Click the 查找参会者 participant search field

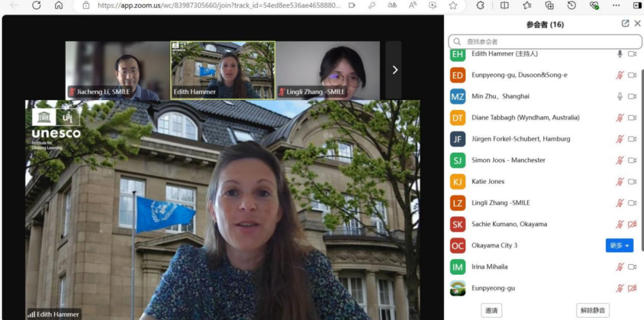click(545, 42)
